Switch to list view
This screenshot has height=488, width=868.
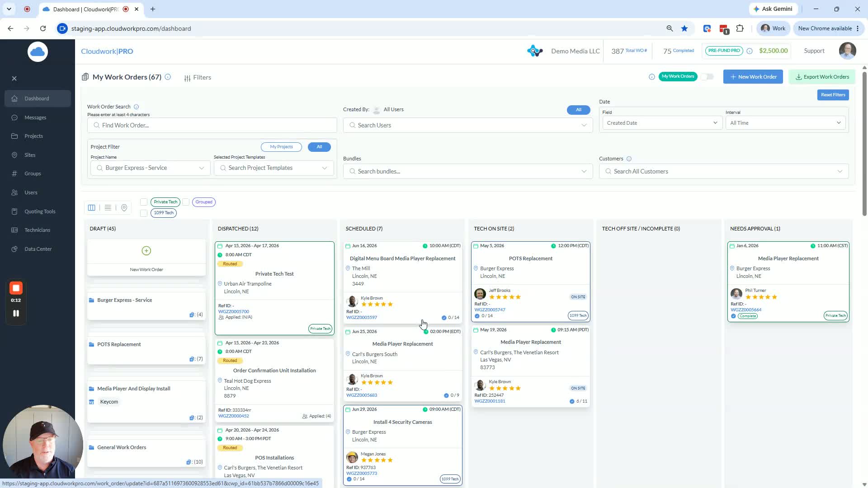pyautogui.click(x=108, y=207)
